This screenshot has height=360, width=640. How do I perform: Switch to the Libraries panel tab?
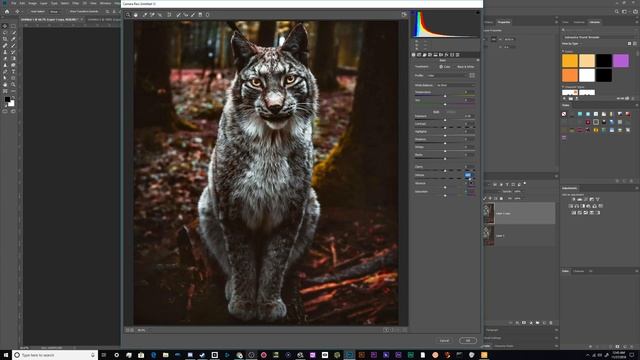594,22
